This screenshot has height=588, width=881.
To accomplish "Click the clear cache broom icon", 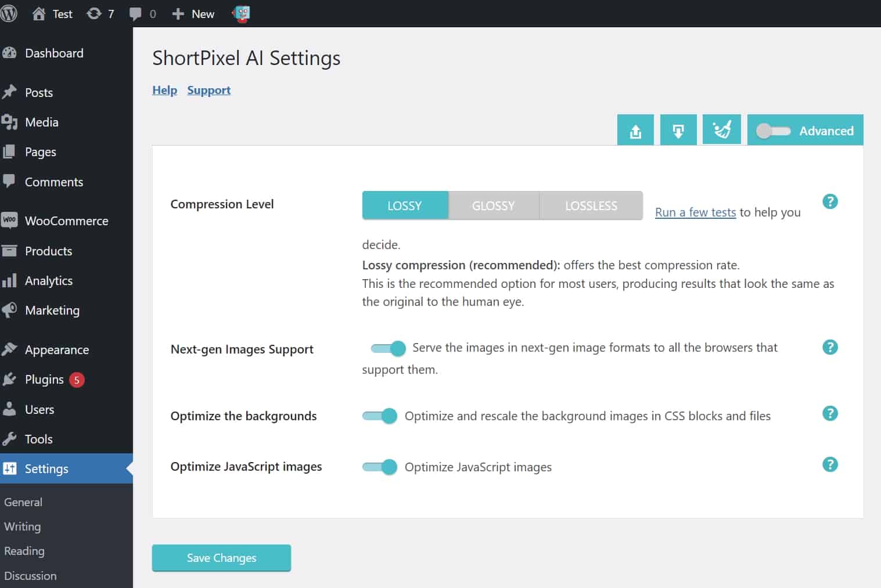I will [x=721, y=129].
